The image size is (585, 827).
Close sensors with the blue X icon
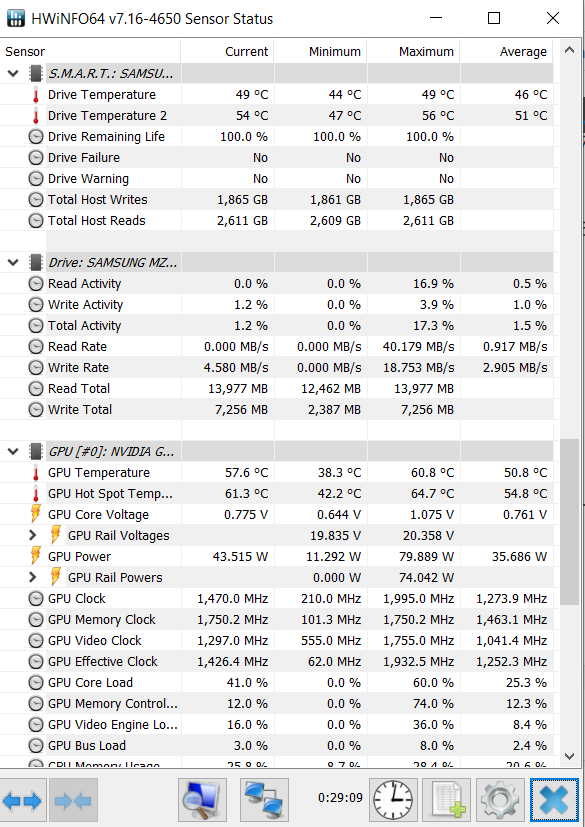554,801
